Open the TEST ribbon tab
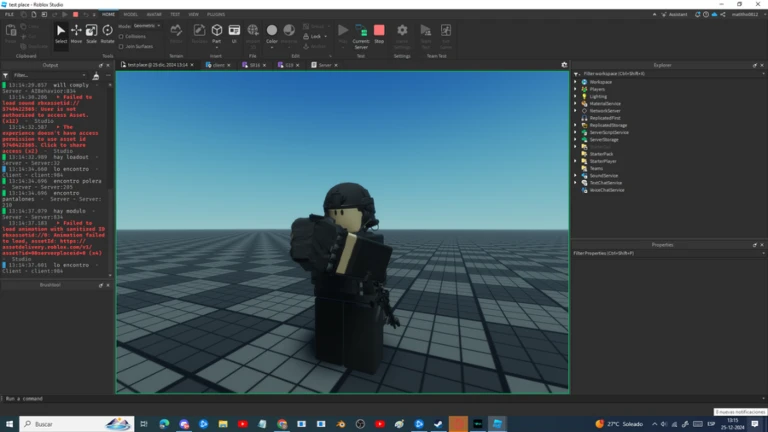 [x=175, y=14]
